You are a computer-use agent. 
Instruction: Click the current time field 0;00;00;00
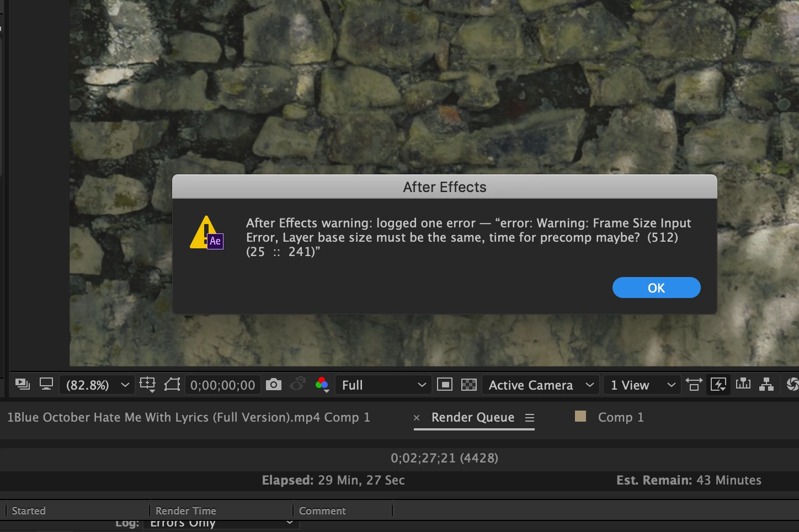[223, 385]
